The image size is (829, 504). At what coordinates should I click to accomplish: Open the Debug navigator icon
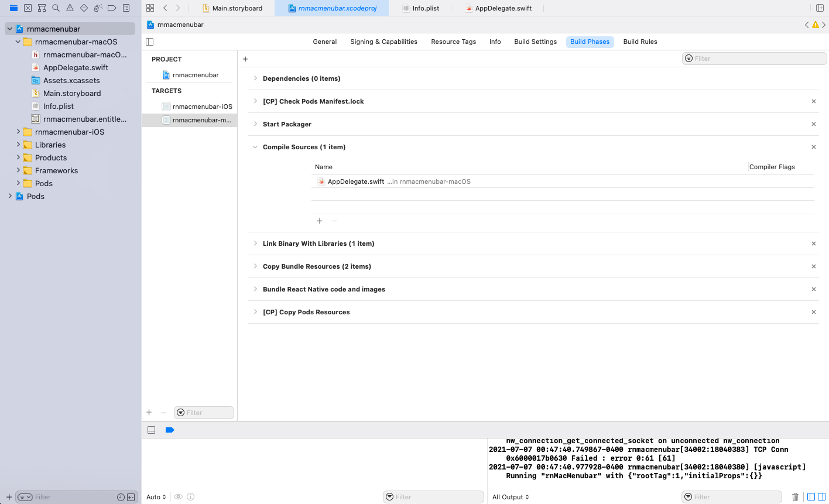pos(98,8)
